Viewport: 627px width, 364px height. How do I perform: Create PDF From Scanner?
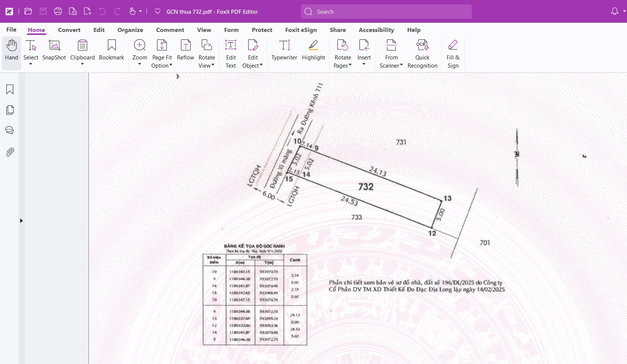[391, 54]
